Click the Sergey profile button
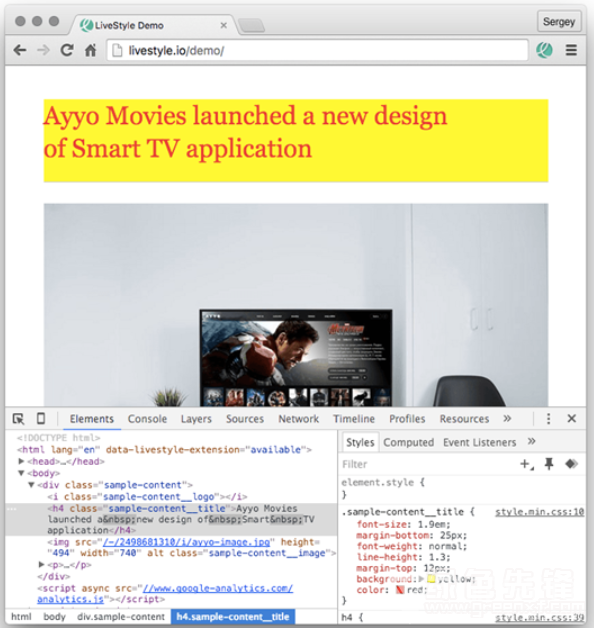The width and height of the screenshot is (594, 628). tap(559, 22)
